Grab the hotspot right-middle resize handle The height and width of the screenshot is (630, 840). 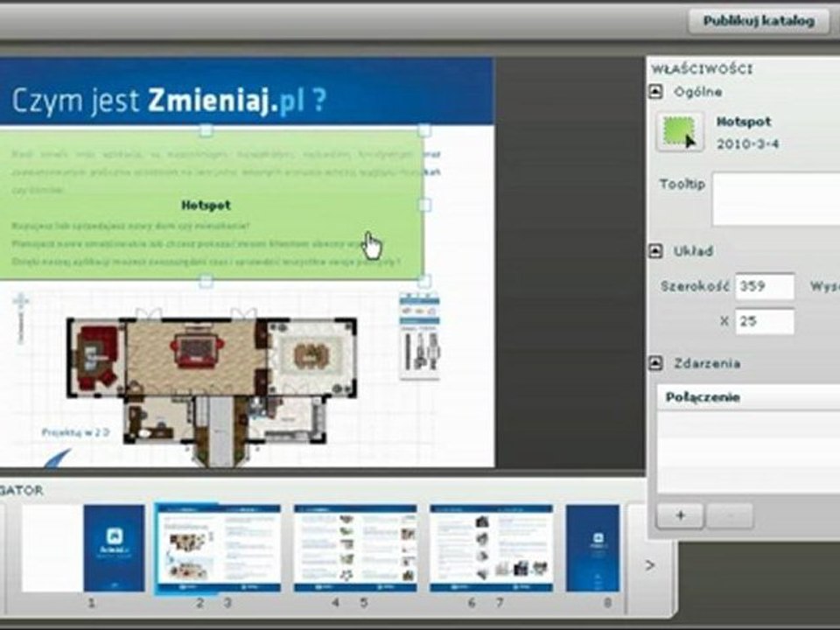click(423, 205)
